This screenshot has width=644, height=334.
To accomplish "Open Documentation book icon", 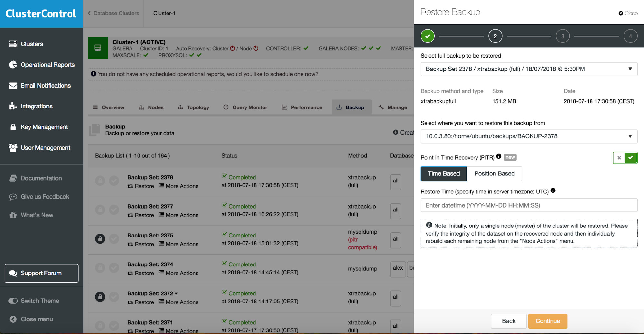I will [13, 178].
